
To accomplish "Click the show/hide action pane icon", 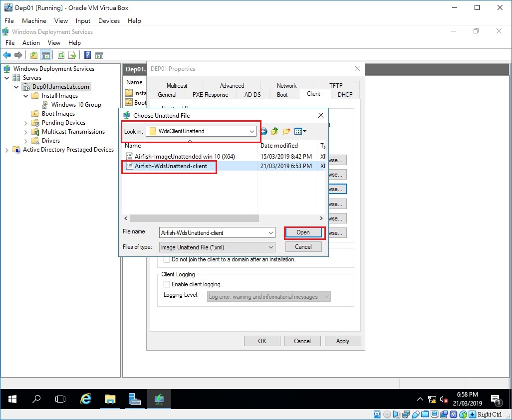I will tap(99, 55).
